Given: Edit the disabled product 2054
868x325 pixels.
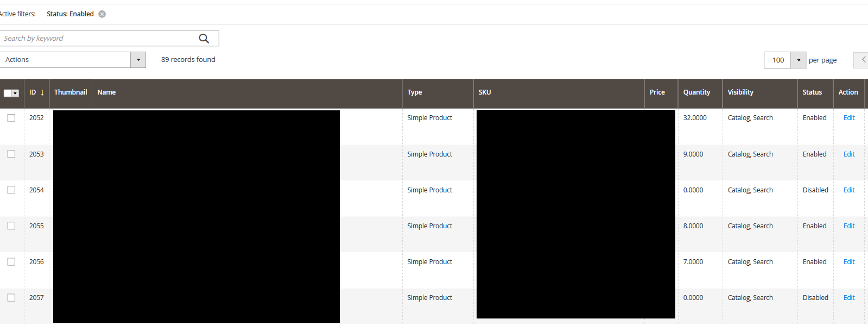Looking at the screenshot, I should (x=848, y=190).
